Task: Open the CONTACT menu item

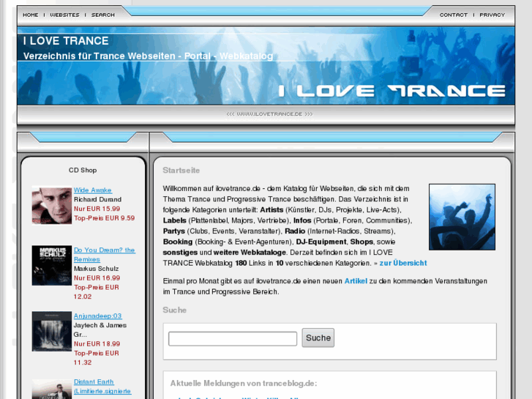Action: (x=454, y=15)
